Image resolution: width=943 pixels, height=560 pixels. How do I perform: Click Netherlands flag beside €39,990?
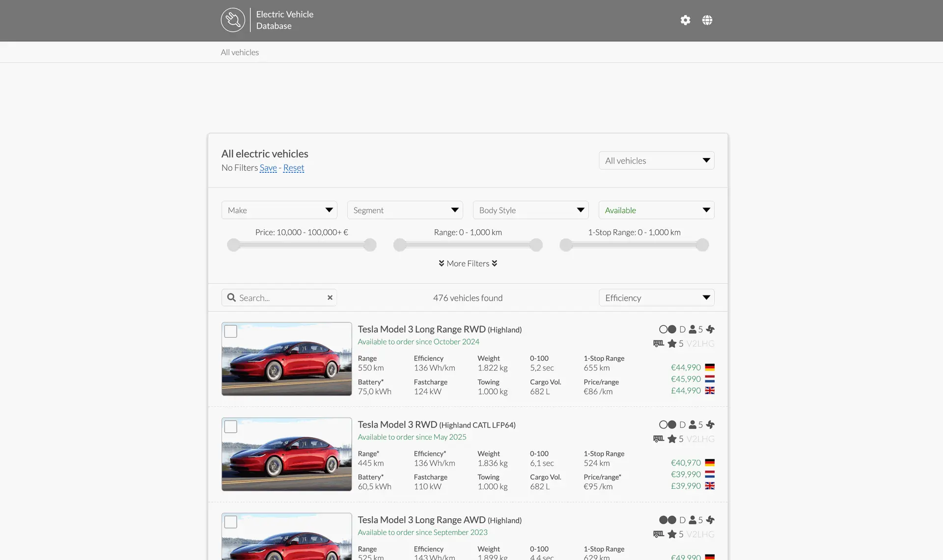pos(710,474)
